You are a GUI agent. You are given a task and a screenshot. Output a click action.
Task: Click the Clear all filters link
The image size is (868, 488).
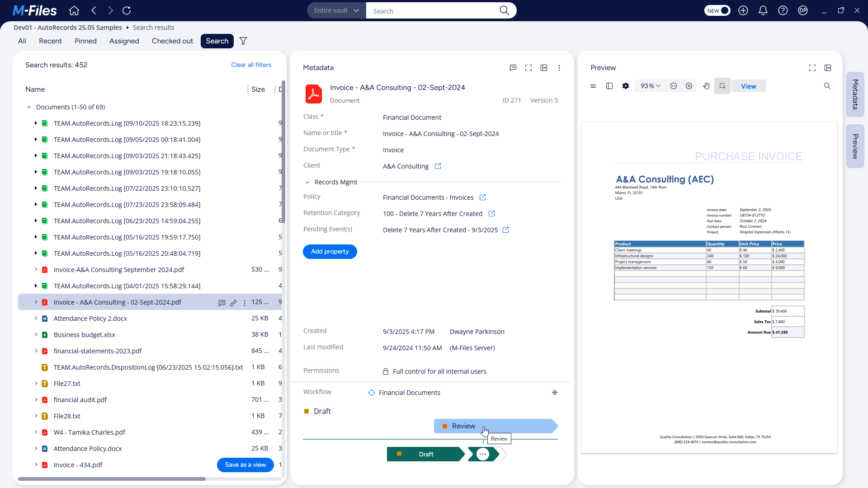(251, 65)
